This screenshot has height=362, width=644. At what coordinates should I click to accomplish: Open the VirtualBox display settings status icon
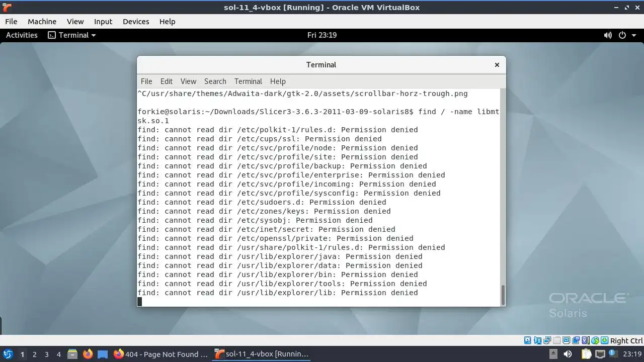566,340
